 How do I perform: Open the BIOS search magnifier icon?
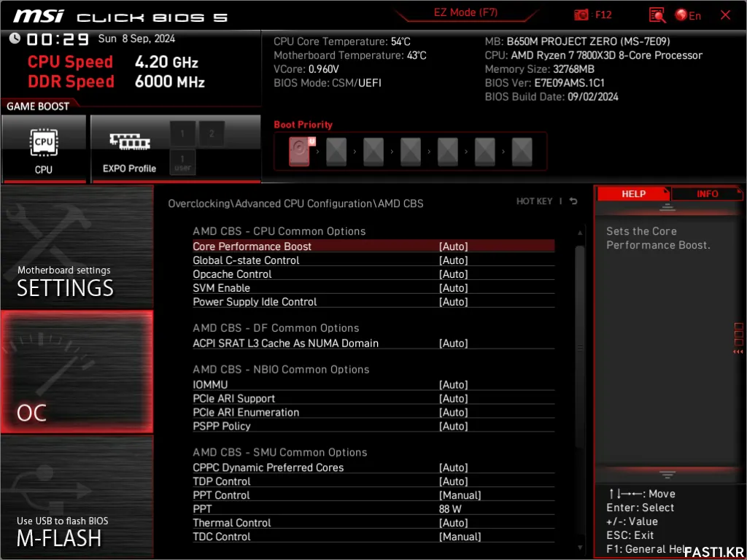click(657, 15)
